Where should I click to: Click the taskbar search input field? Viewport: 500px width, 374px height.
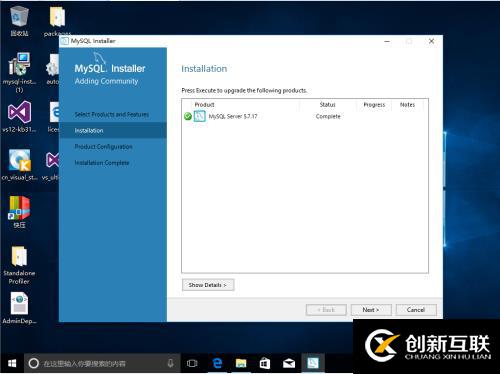[x=103, y=363]
